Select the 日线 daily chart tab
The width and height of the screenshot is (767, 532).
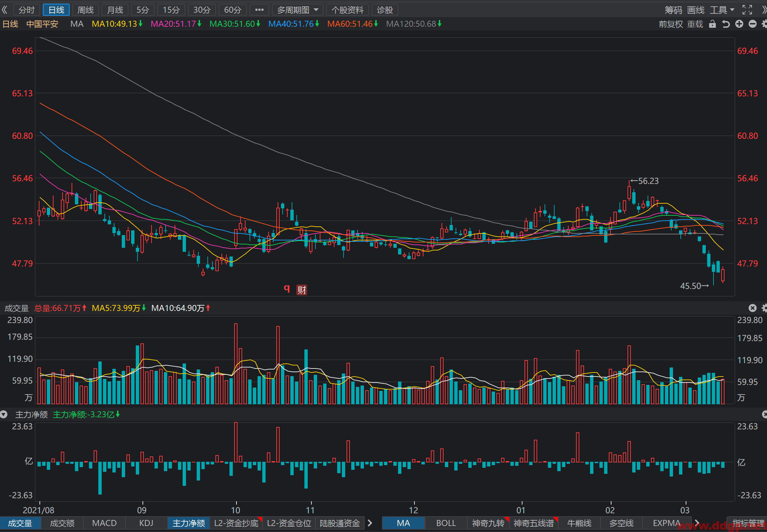pyautogui.click(x=56, y=10)
